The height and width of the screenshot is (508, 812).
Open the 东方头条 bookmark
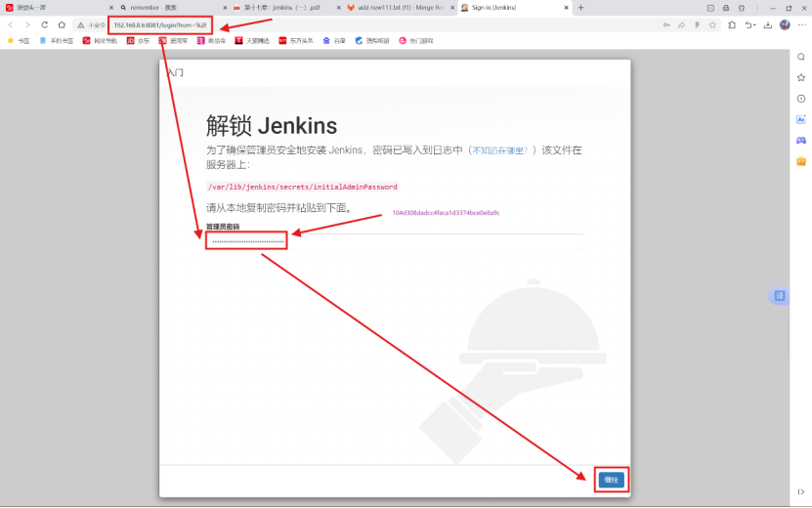tap(296, 40)
